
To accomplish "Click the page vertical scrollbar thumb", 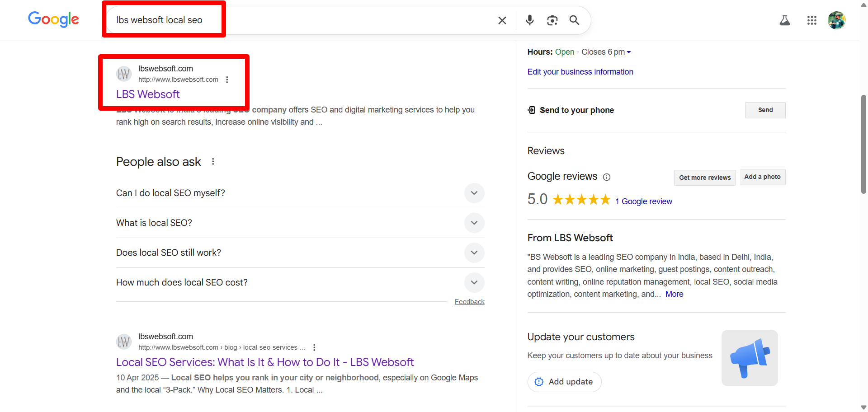I will point(863,145).
